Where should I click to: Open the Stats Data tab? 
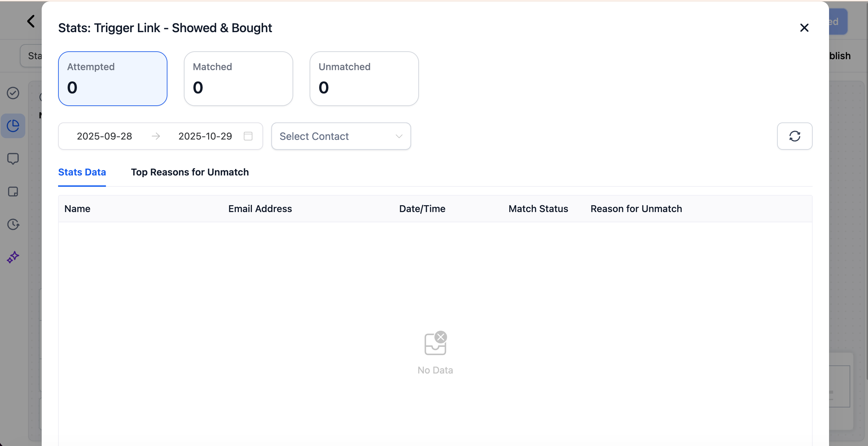pyautogui.click(x=82, y=172)
